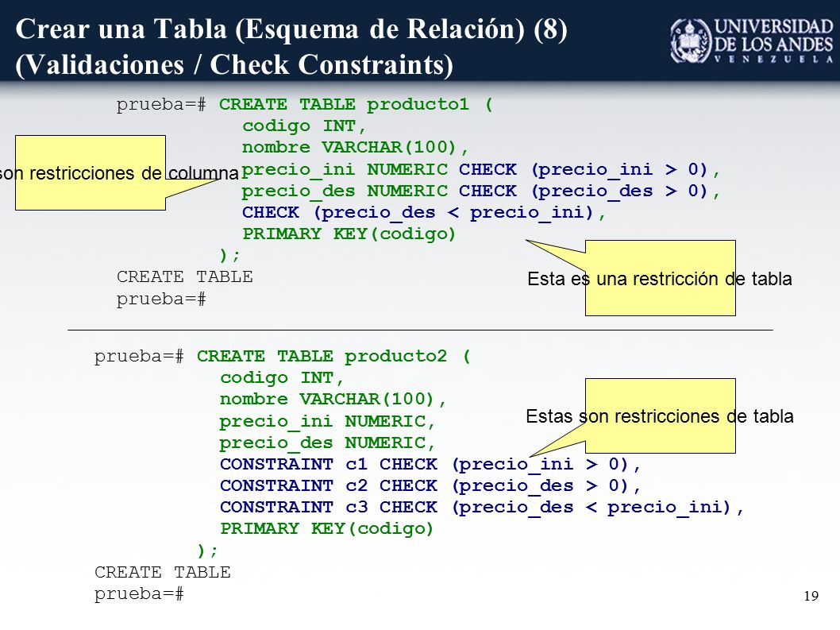Click the 'CONSTRAINT c3 CHECK' line
840x630 pixels.
tap(482, 507)
